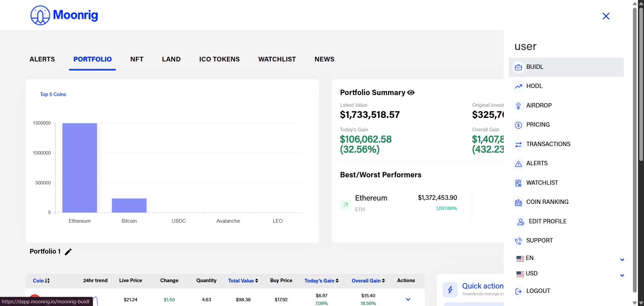
Task: Click the Overall Gain cell $15.40
Action: point(368,296)
